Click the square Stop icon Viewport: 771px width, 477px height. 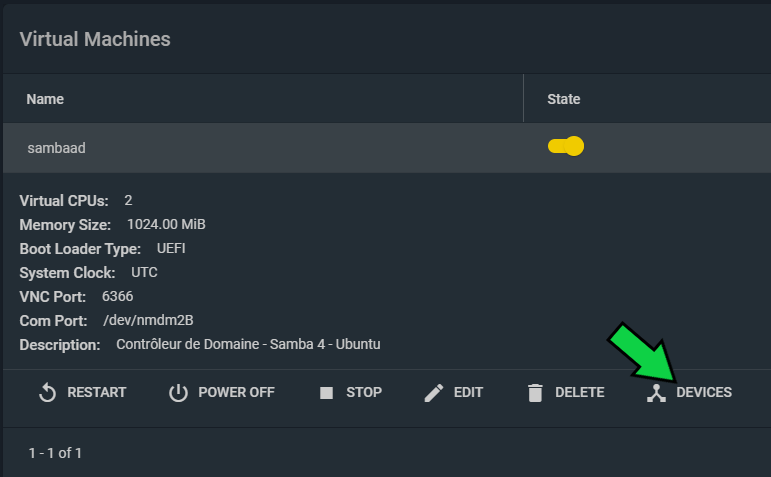[x=326, y=393]
